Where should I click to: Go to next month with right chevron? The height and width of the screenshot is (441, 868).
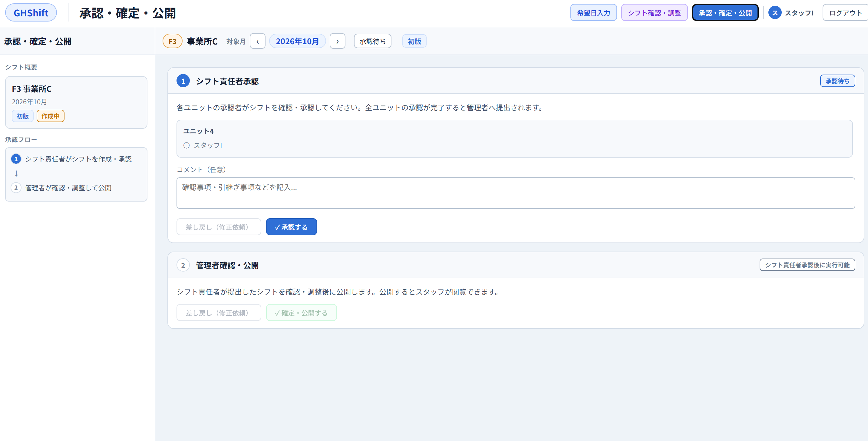click(337, 41)
